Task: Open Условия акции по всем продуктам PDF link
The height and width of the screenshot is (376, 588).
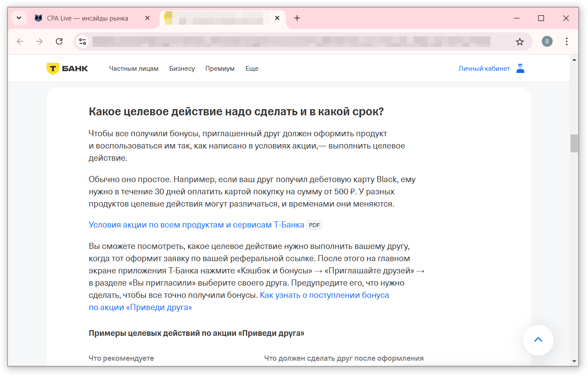Action: 197,225
